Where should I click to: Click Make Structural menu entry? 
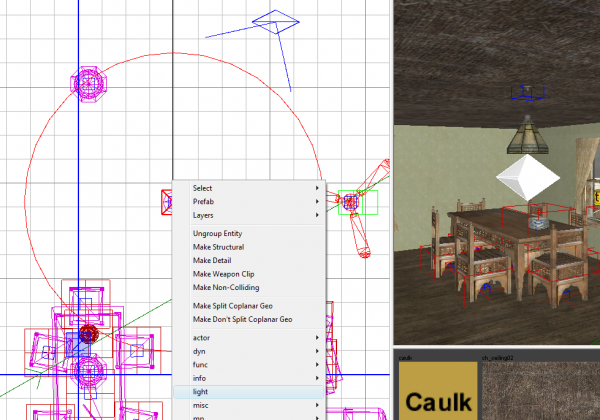249,247
